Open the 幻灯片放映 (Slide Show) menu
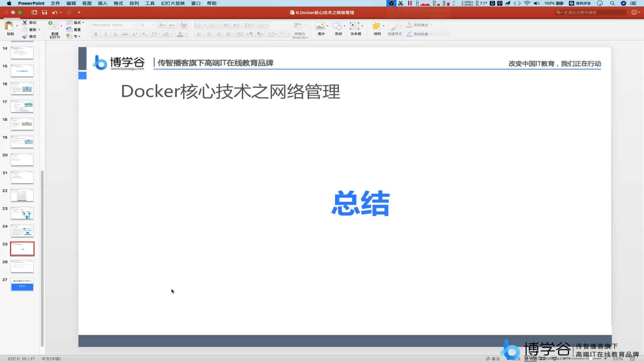Screen dimensions: 644x362 coord(173,3)
